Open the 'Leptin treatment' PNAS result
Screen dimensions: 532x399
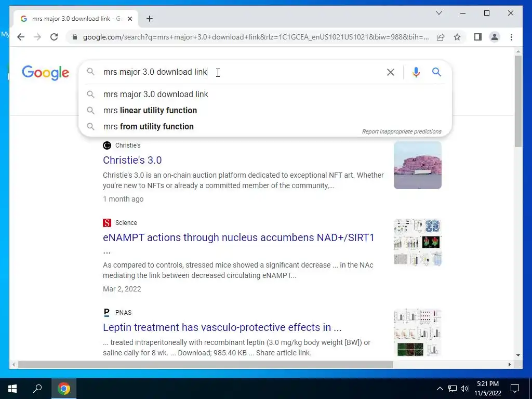coord(222,327)
